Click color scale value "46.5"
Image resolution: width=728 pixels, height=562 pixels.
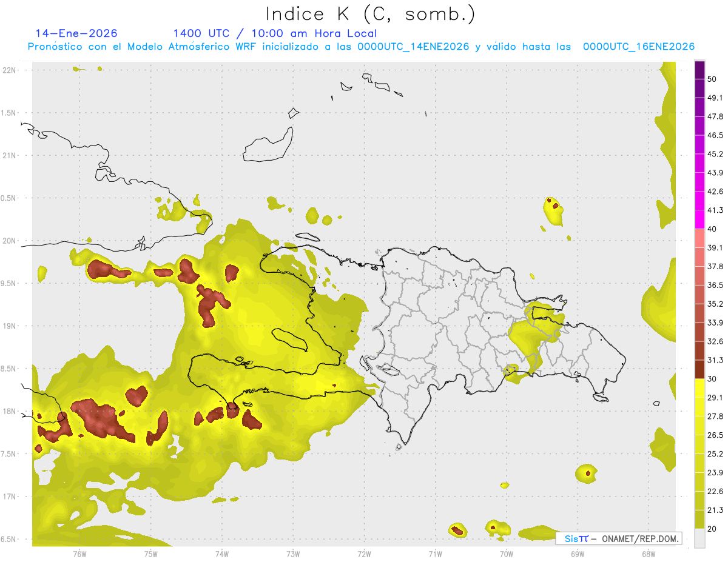pyautogui.click(x=715, y=135)
